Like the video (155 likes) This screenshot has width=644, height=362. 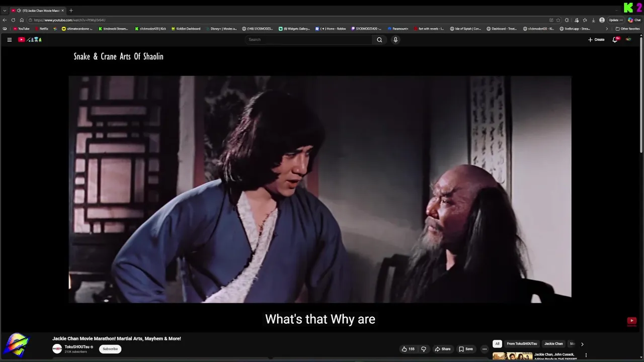[x=408, y=349]
